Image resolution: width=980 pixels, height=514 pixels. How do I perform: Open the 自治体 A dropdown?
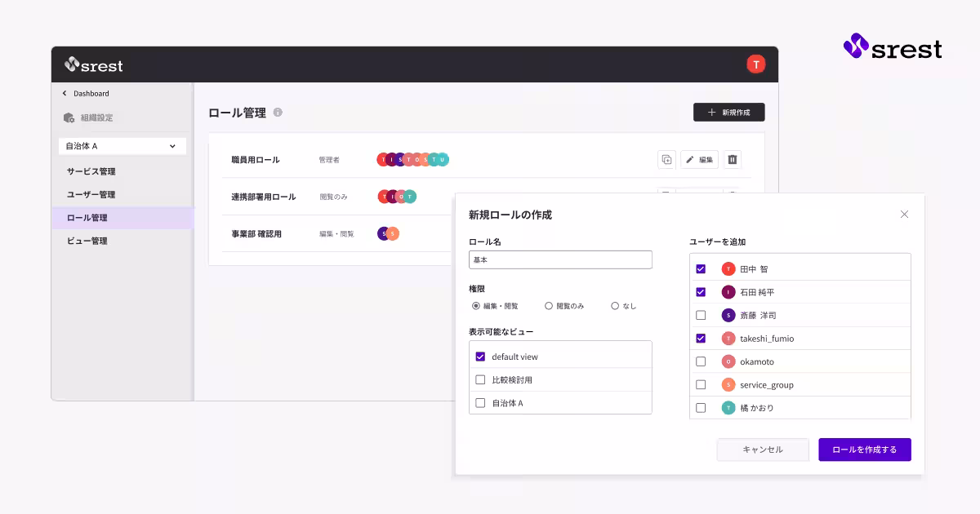[x=121, y=145]
